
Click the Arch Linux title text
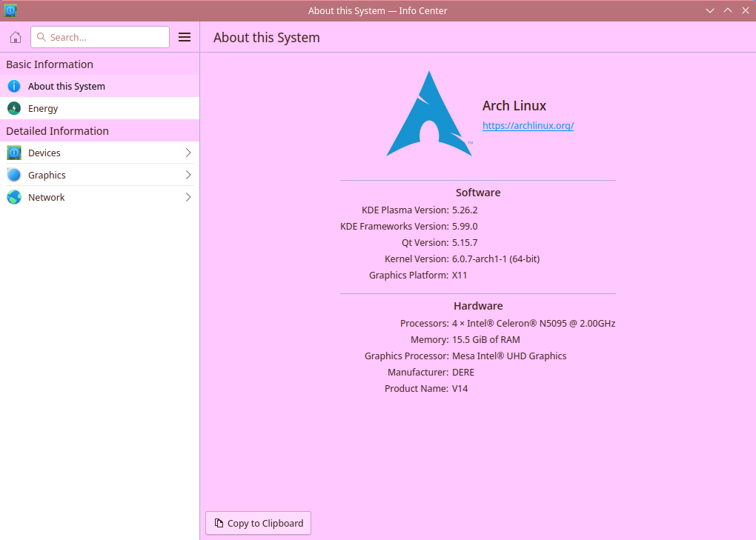pyautogui.click(x=514, y=105)
